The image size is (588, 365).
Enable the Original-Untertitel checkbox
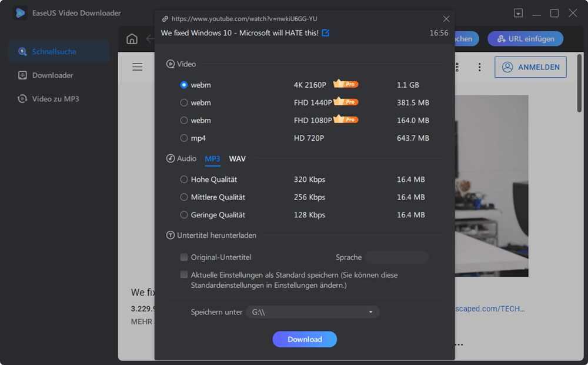(x=183, y=257)
